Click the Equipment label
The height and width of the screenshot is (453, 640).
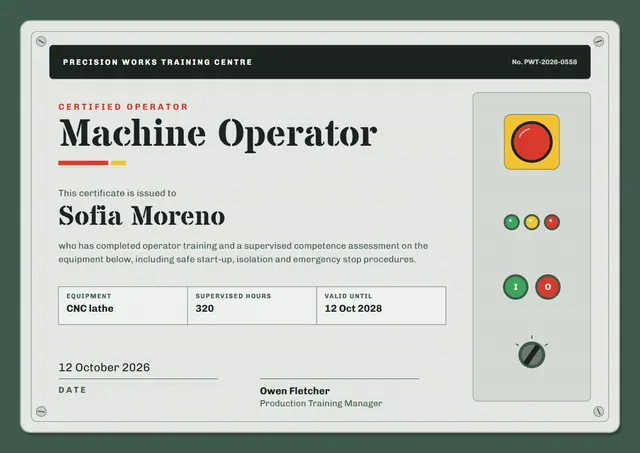89,296
